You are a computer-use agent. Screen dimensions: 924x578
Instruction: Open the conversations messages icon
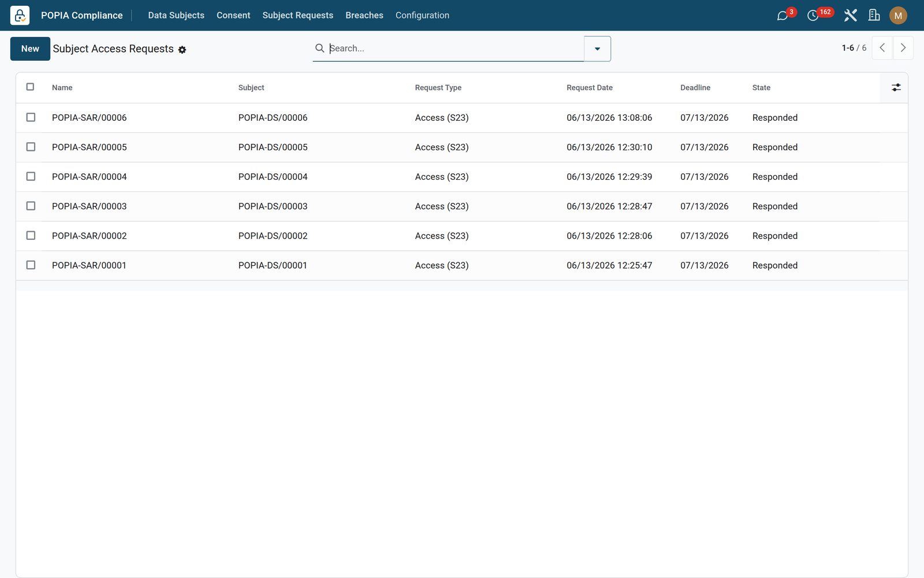coord(783,16)
